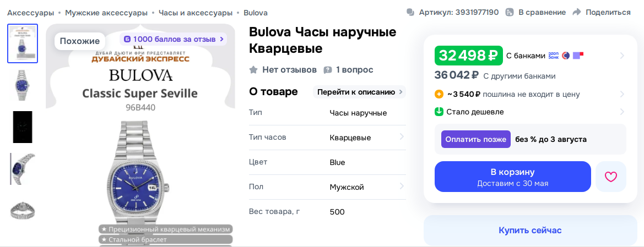
Task: Click the Часы наручные type value
Action: click(x=358, y=113)
